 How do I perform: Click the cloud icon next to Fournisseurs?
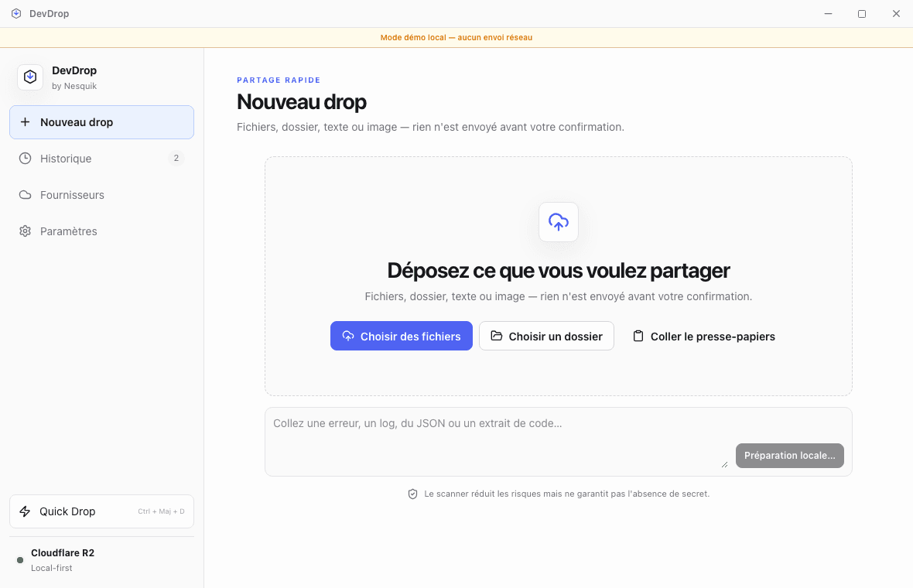pyautogui.click(x=25, y=194)
